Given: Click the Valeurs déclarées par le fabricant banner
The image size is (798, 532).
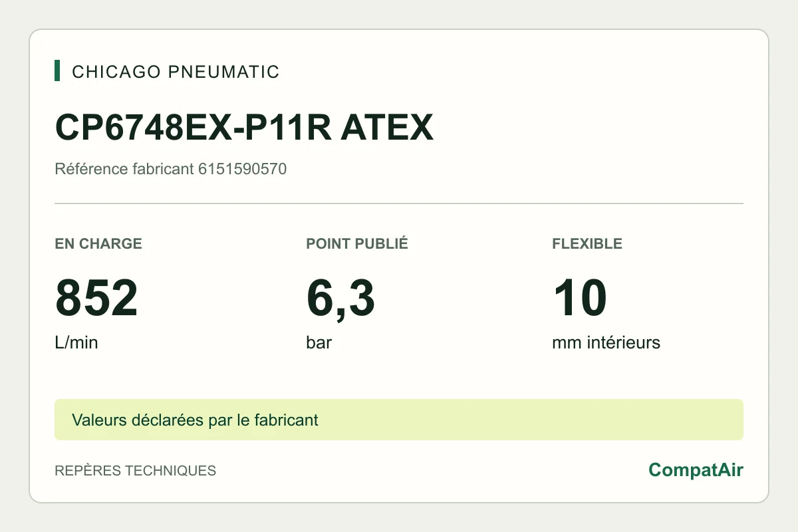Looking at the screenshot, I should click(399, 420).
